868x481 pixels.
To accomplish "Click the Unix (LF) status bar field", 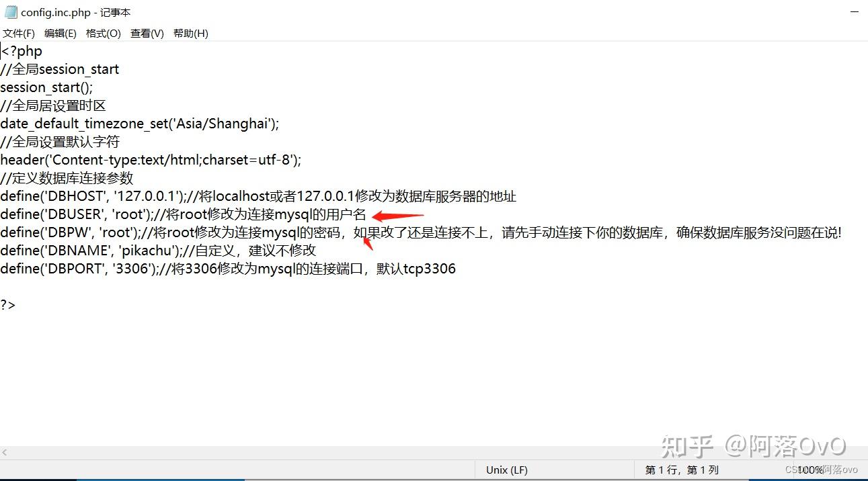I will point(507,470).
